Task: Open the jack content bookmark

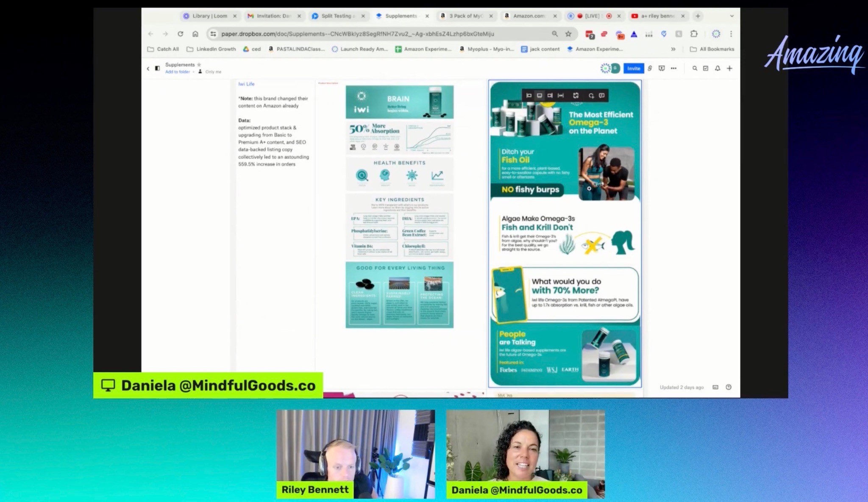Action: (x=540, y=49)
